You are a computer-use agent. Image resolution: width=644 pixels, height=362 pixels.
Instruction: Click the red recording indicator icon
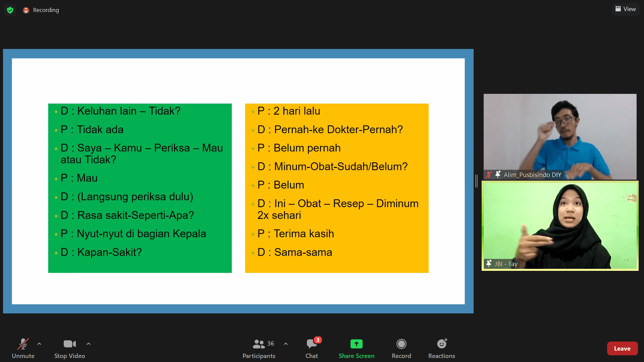(26, 10)
